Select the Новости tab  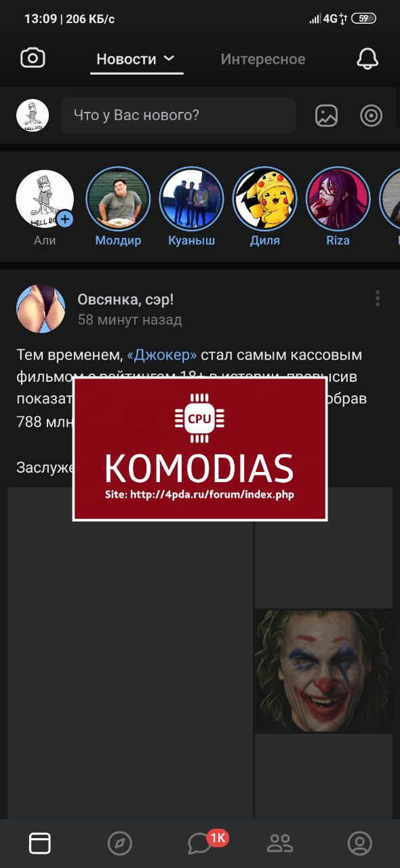127,59
